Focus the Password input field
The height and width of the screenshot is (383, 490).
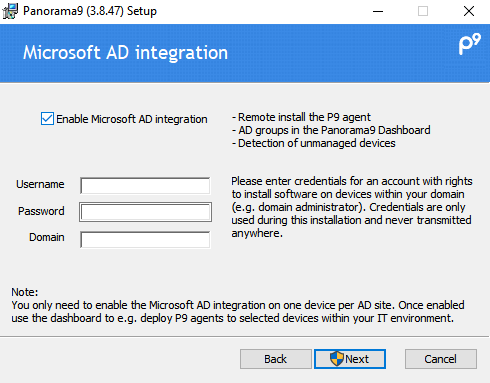pos(145,212)
